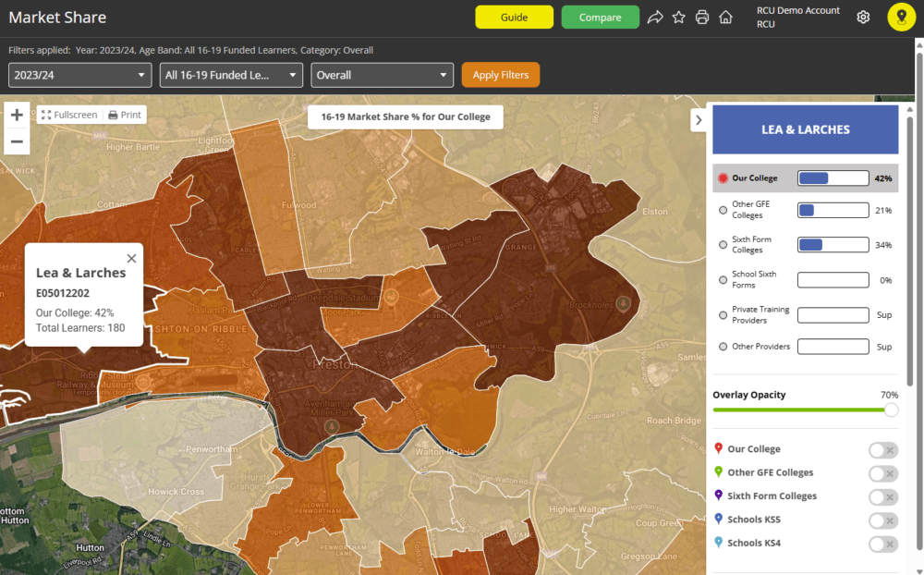Click the share arrow icon

(x=655, y=18)
